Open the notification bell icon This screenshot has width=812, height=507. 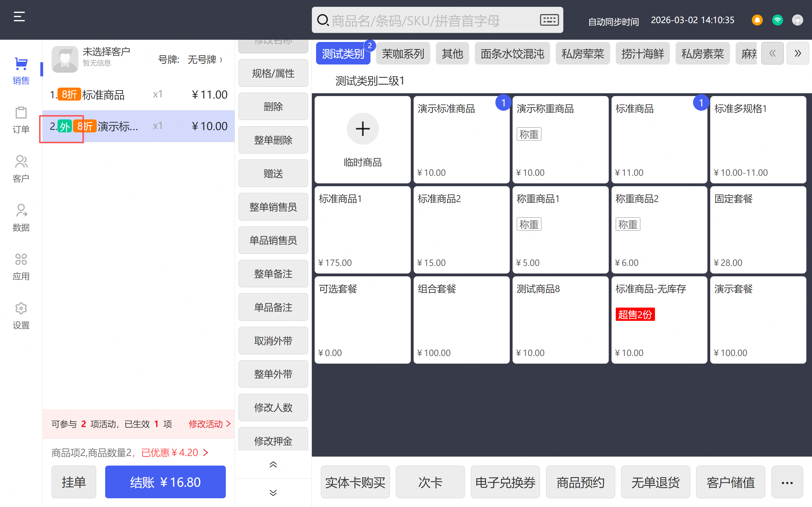click(x=757, y=20)
